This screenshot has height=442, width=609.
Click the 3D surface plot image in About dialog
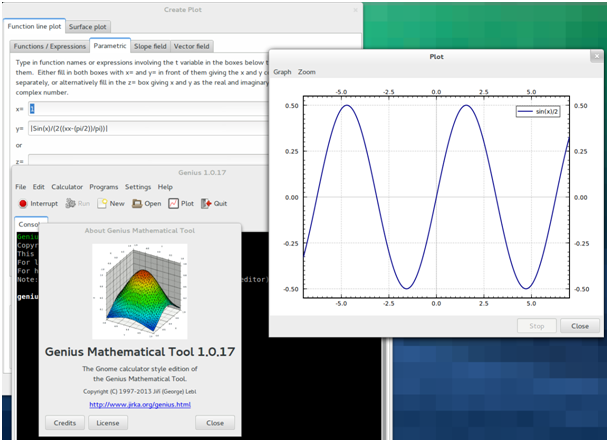point(140,291)
